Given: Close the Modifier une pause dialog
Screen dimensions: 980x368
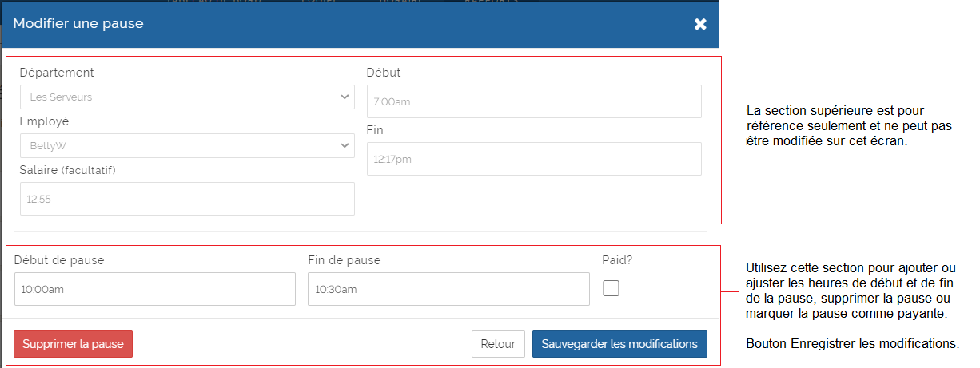Looking at the screenshot, I should coord(700,24).
